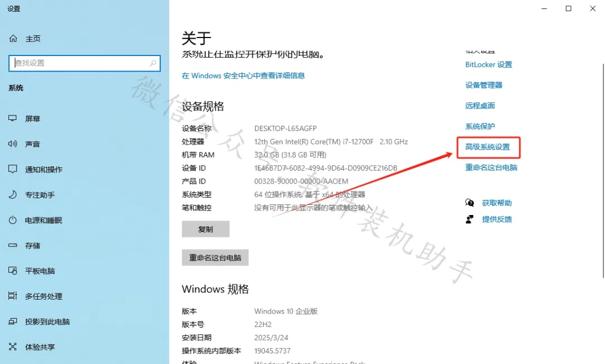Click the 屏幕 display monitor icon
This screenshot has height=364, width=605.
13,118
